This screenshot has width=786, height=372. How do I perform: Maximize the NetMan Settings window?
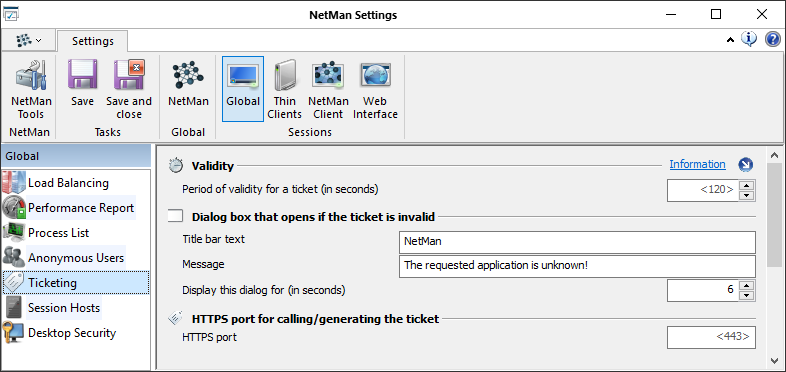pos(716,15)
